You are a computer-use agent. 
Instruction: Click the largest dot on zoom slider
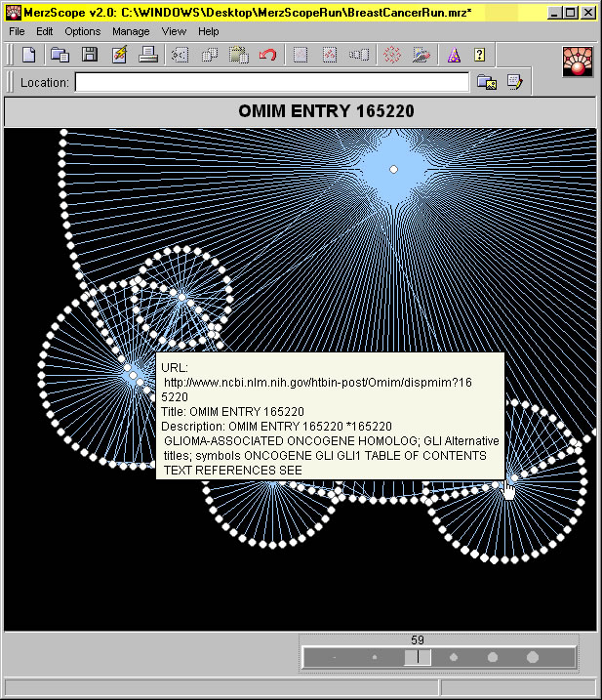[x=533, y=657]
